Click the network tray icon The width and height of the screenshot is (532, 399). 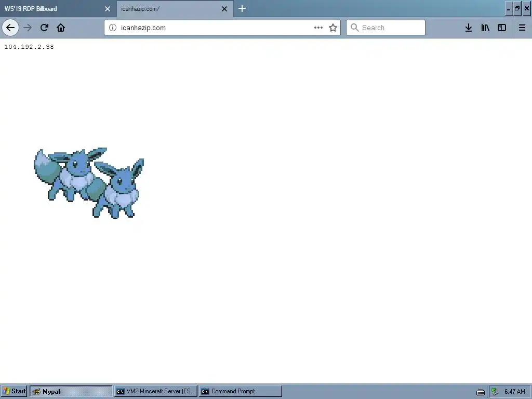pos(495,392)
